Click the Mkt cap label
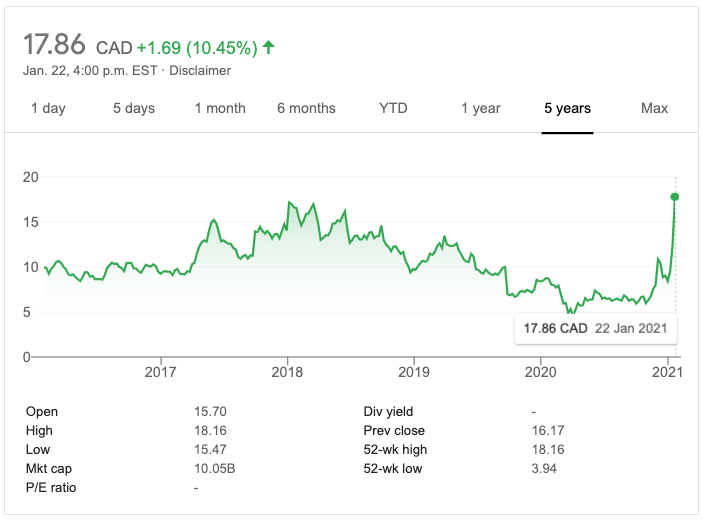Screen dimensions: 703x520 [x=49, y=469]
